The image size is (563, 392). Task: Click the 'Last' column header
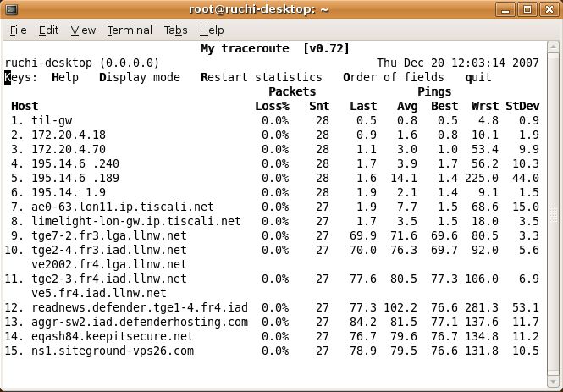pos(363,107)
